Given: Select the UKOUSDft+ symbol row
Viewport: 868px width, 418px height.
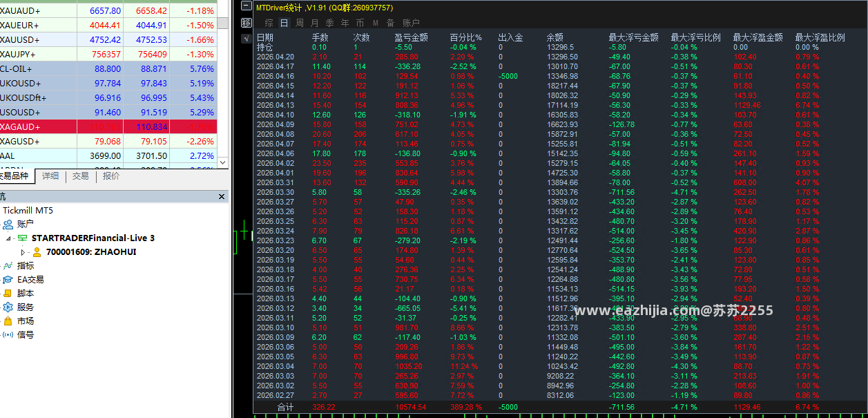Looking at the screenshot, I should 108,97.
